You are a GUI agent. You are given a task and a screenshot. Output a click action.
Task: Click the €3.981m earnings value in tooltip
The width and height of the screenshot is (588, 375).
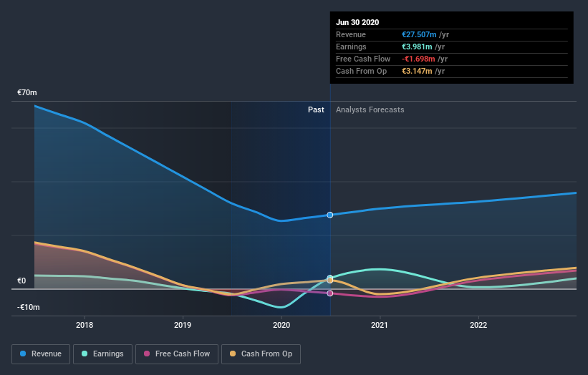417,47
